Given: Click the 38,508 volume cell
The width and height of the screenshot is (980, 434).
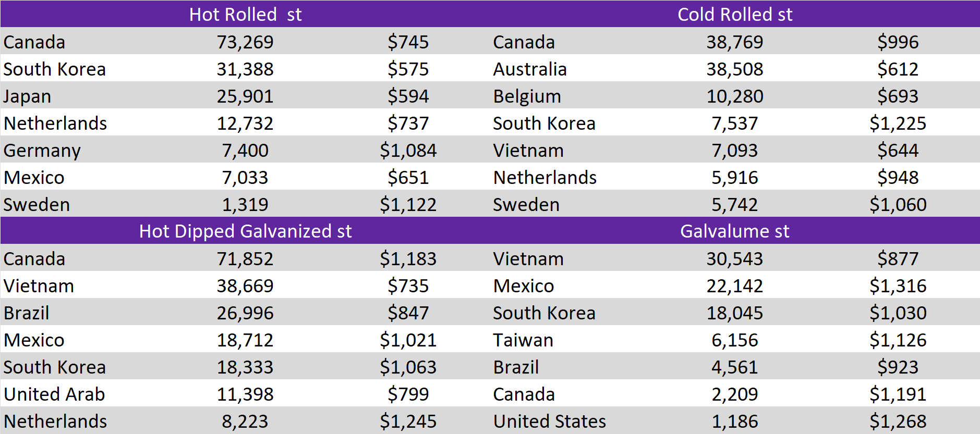Looking at the screenshot, I should coord(734,69).
